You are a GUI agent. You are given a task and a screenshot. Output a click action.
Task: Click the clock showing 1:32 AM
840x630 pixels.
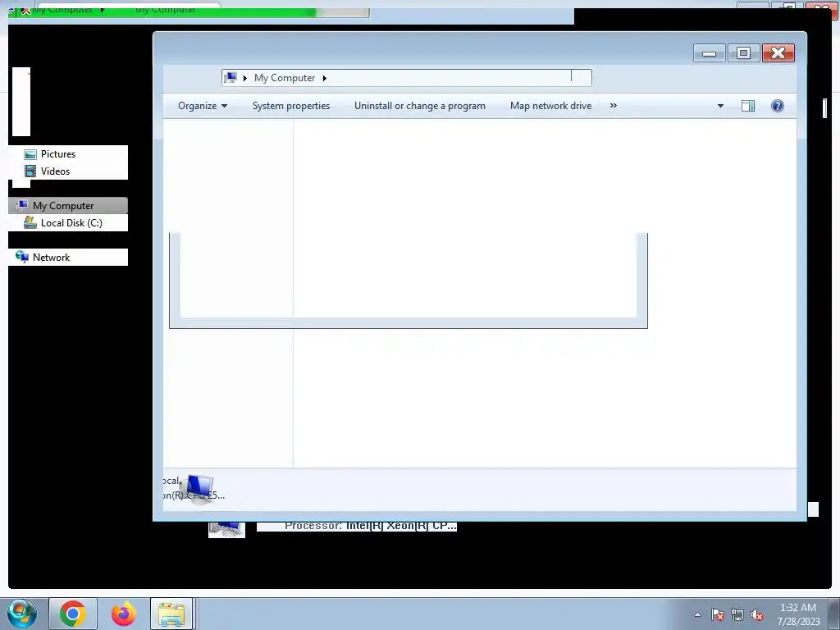tap(798, 614)
